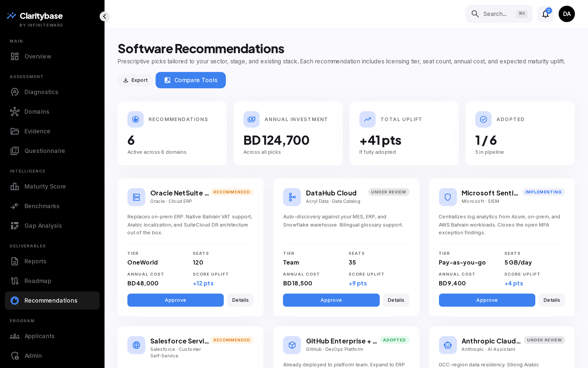Click the RECOMMENDED badge on Salesforce
The height and width of the screenshot is (368, 588).
point(232,340)
